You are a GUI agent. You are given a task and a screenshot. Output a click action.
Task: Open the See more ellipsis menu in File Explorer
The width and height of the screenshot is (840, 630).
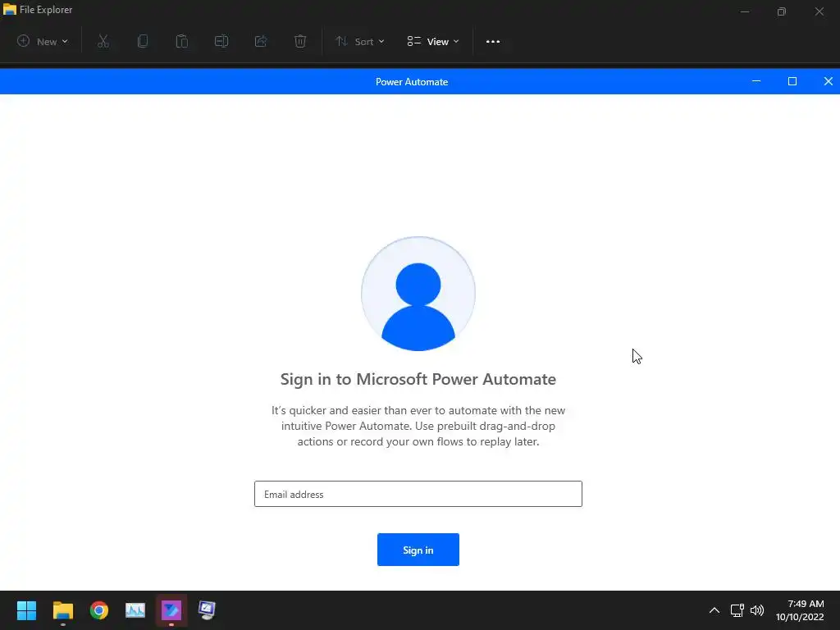pos(493,41)
